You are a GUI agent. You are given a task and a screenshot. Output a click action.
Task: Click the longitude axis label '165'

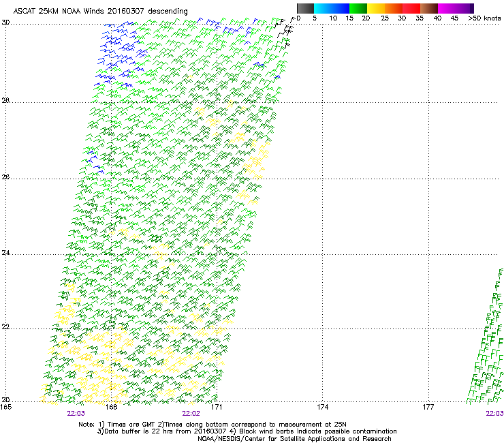5,407
